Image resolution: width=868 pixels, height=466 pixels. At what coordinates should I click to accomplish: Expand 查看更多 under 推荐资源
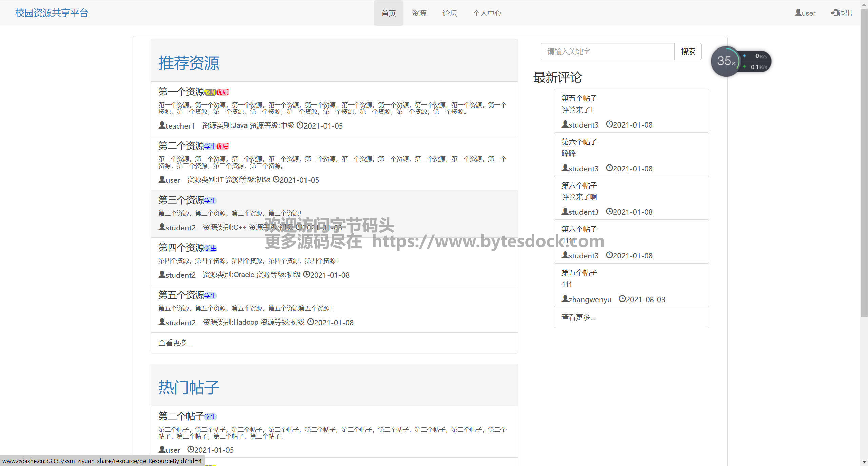coord(175,343)
